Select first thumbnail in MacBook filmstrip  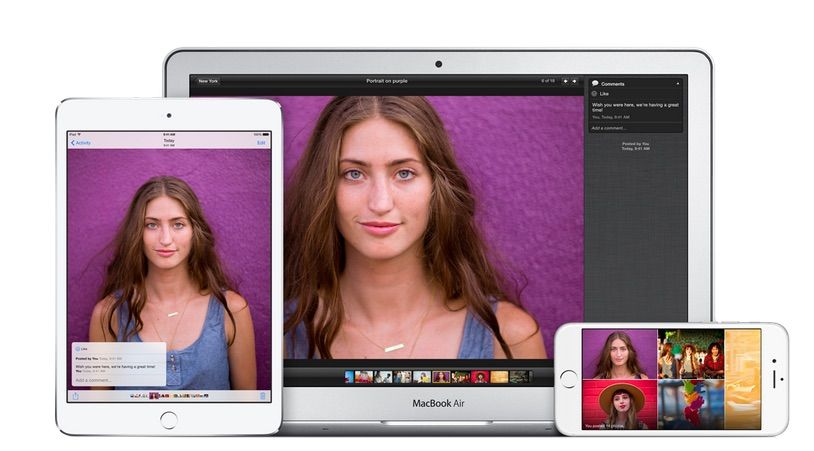click(349, 377)
